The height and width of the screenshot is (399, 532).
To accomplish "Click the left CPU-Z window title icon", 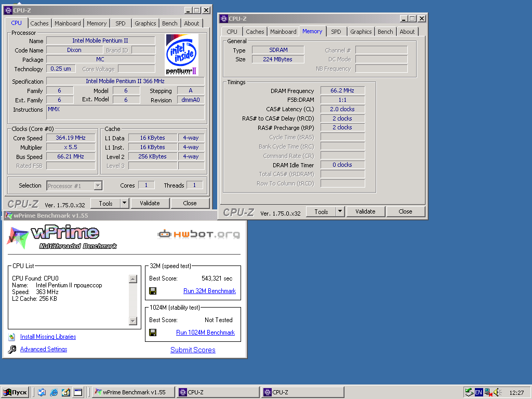I will tap(8, 10).
